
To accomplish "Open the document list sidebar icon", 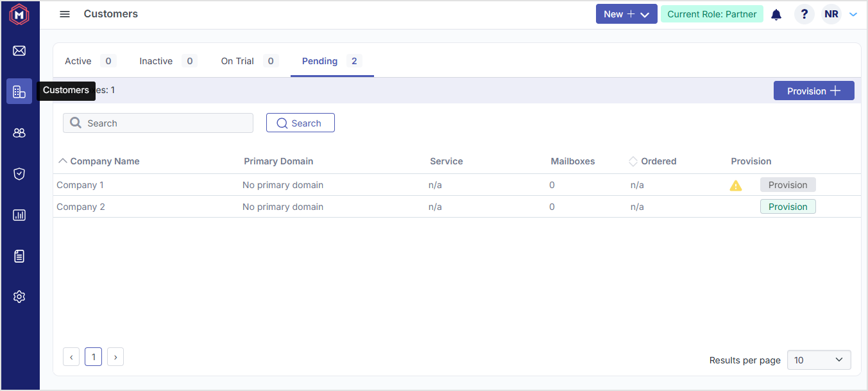I will (x=19, y=256).
